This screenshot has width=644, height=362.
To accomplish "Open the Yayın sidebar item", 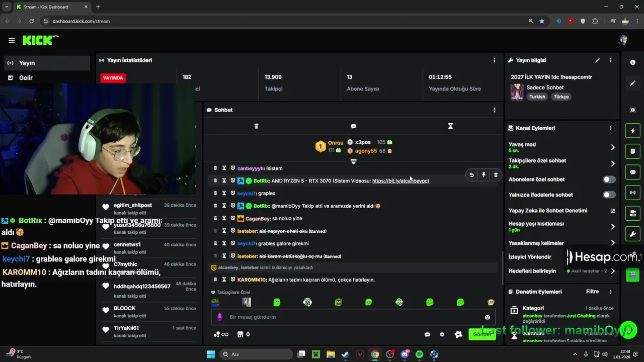I will pyautogui.click(x=47, y=63).
